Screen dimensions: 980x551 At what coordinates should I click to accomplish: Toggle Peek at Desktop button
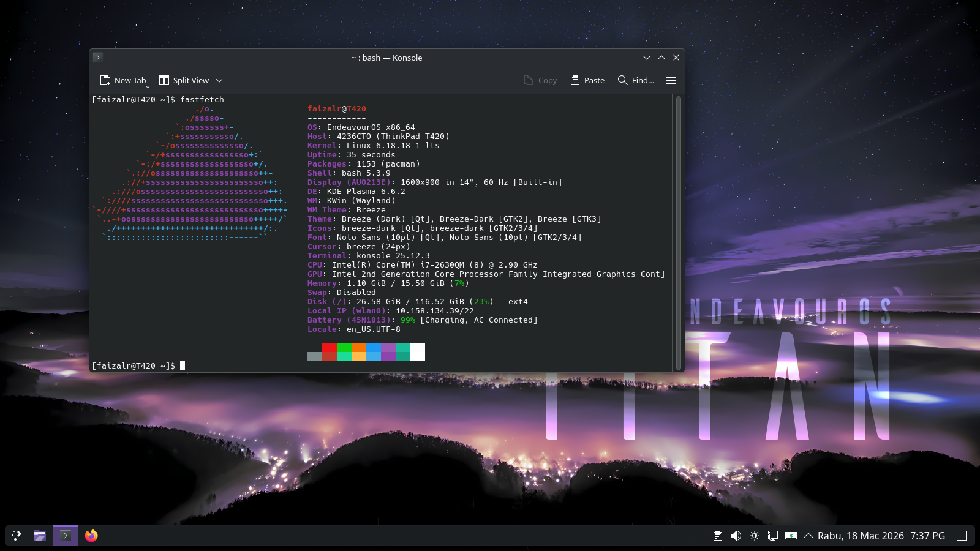962,536
